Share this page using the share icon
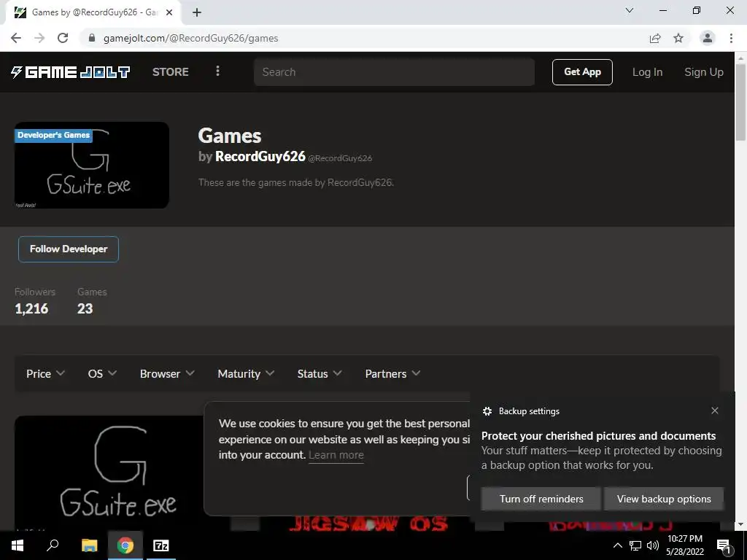747x560 pixels. pos(655,38)
